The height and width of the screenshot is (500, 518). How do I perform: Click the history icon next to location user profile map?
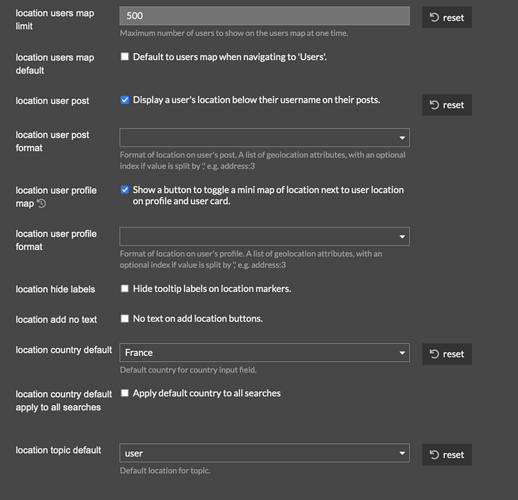pyautogui.click(x=41, y=203)
